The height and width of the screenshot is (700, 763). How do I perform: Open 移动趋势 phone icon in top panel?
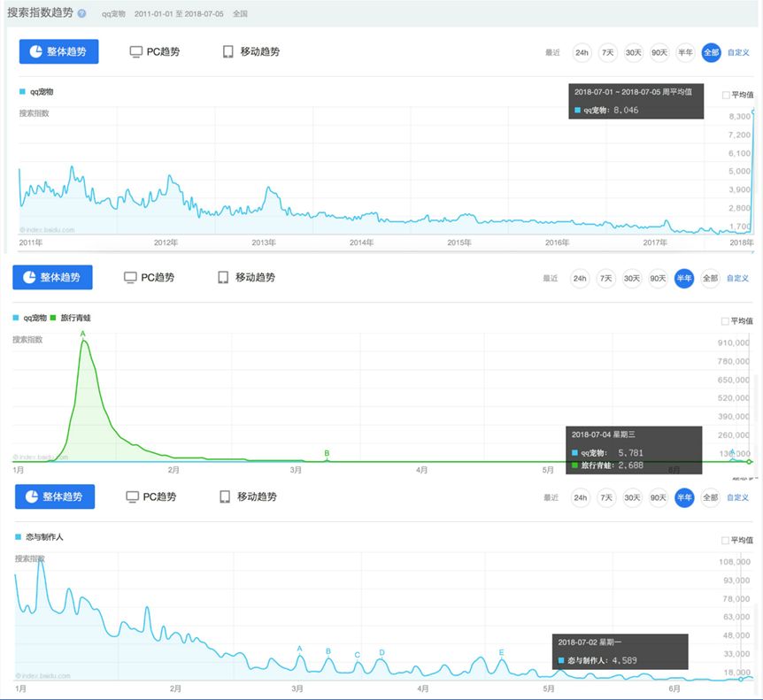[x=227, y=51]
